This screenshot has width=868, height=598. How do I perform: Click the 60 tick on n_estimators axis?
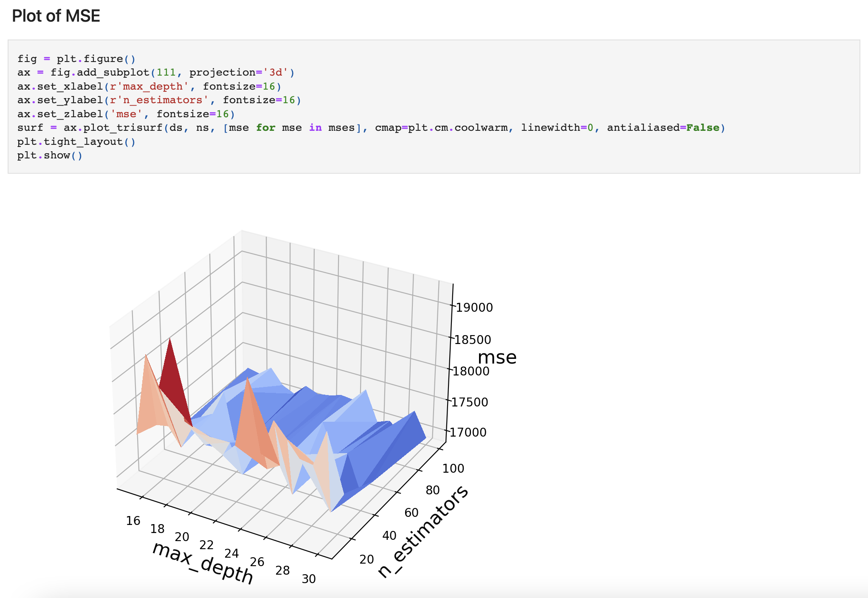coord(411,513)
